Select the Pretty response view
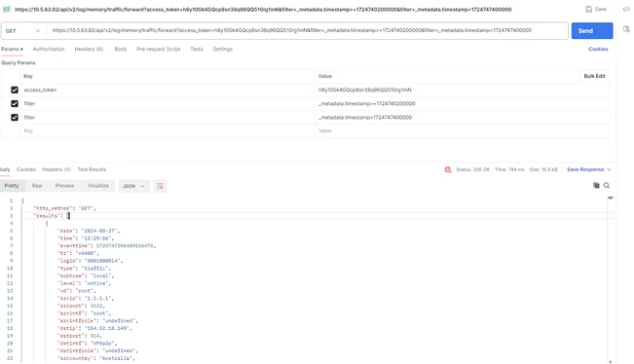 click(12, 186)
